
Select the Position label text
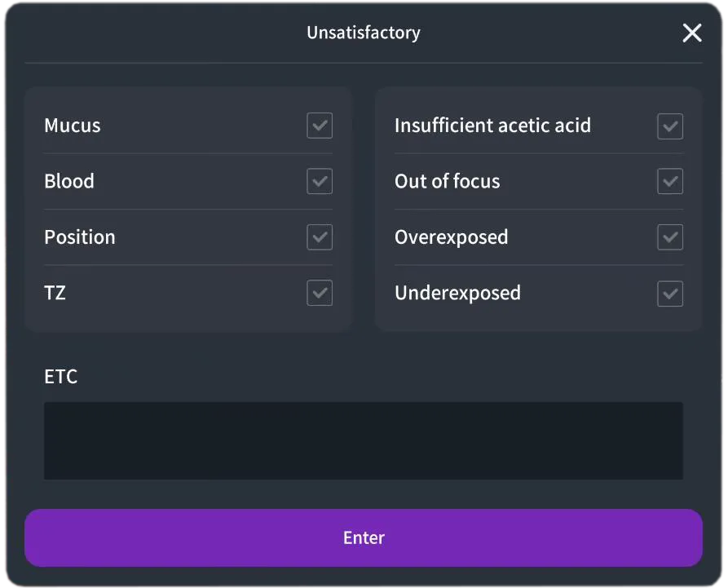79,237
